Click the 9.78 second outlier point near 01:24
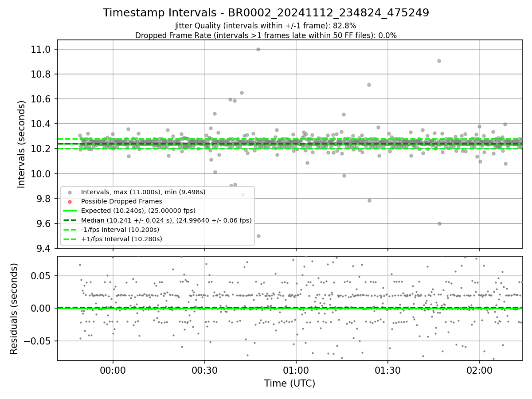Screen dimensions: 532x399 click(369, 200)
